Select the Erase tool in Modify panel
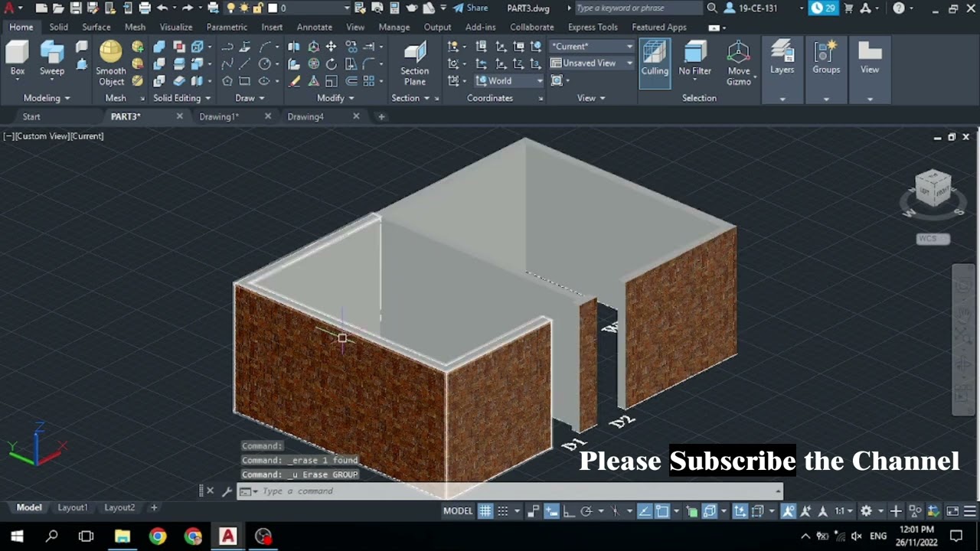Image resolution: width=980 pixels, height=551 pixels. [x=294, y=81]
